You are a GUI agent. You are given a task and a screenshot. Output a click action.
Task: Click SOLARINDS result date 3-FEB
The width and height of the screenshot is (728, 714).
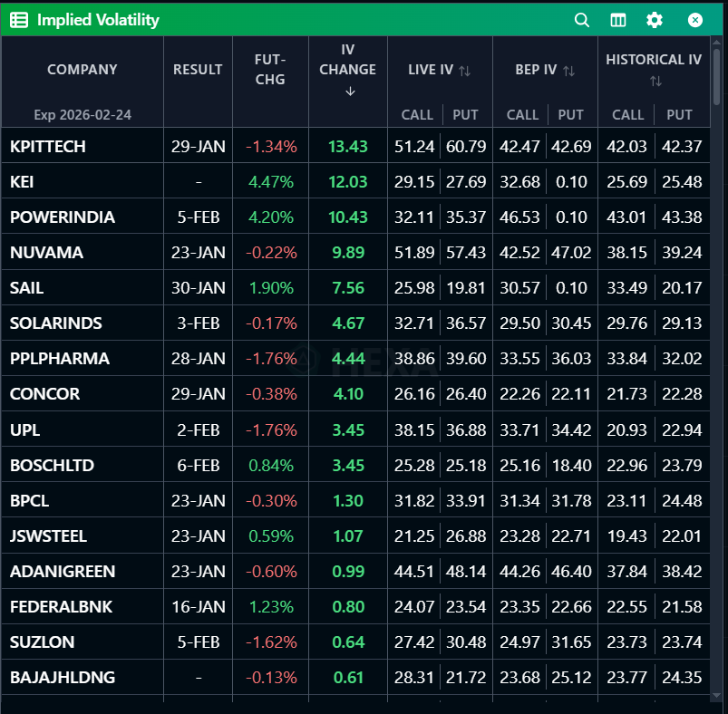coord(199,323)
